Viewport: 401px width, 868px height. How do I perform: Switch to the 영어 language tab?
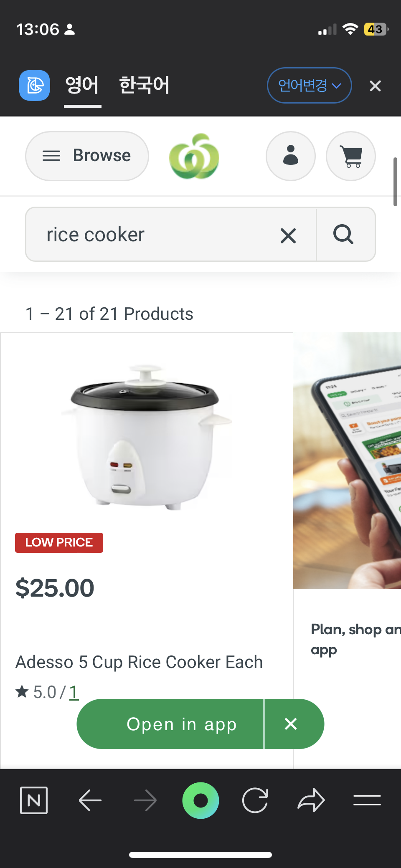click(82, 85)
